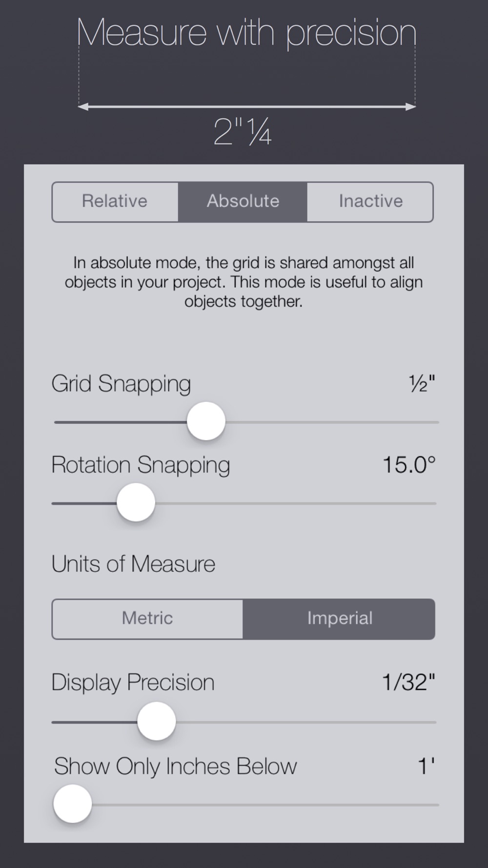
Task: Switch units to Metric
Action: click(x=147, y=619)
